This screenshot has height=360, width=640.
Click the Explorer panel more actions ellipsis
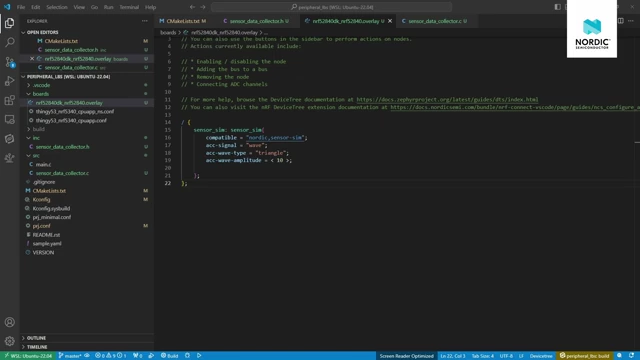(x=144, y=21)
